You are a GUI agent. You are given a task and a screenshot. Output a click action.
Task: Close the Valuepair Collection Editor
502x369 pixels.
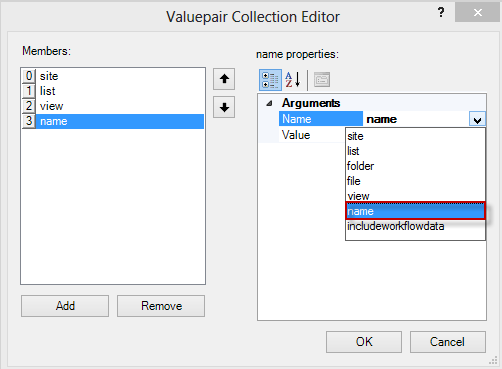point(477,13)
